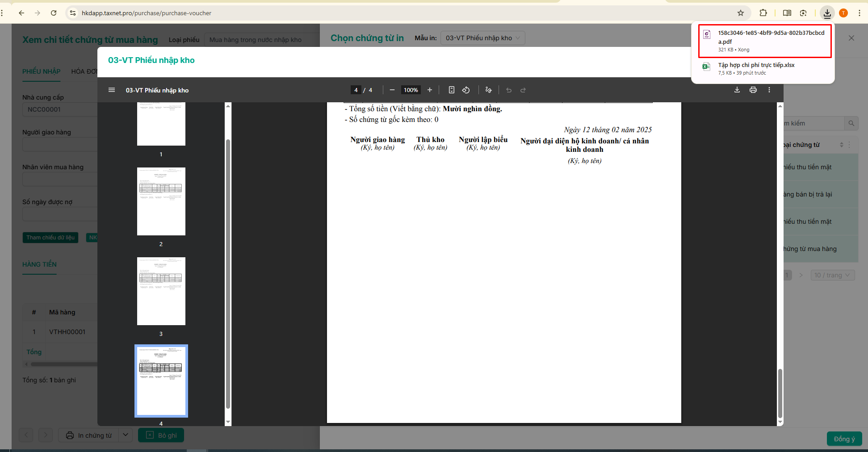868x452 pixels.
Task: Download the PDF from viewer toolbar
Action: point(737,90)
